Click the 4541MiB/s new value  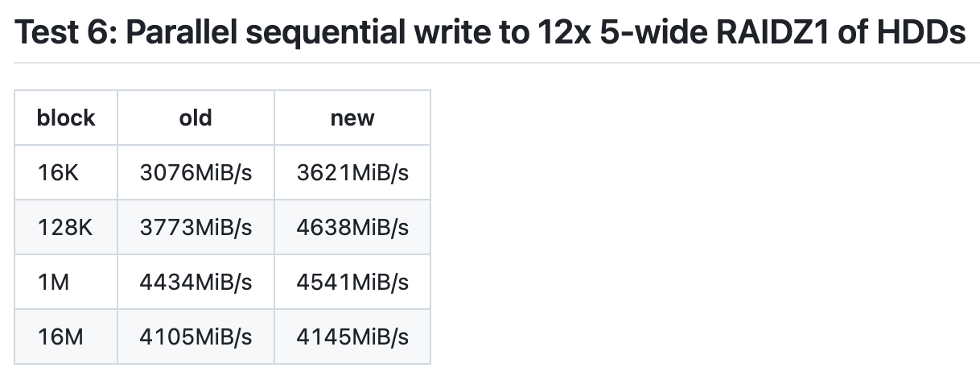click(x=352, y=282)
